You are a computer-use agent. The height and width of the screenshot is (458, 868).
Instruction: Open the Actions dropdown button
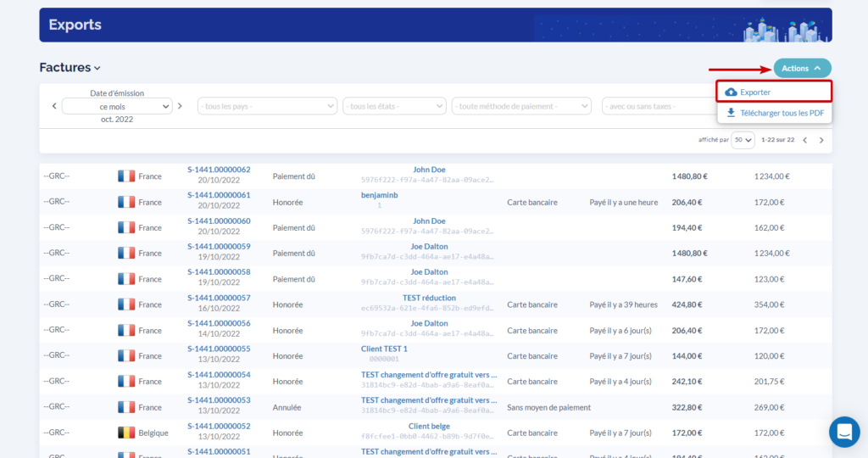[802, 68]
